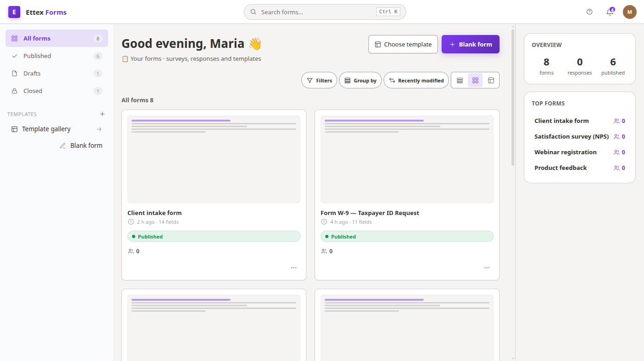
Task: Click the arrow next to Template gallery
Action: coord(99,129)
